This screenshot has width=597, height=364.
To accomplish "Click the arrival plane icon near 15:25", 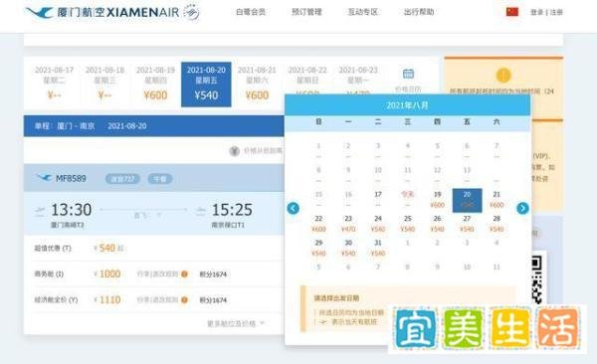I will [x=200, y=211].
